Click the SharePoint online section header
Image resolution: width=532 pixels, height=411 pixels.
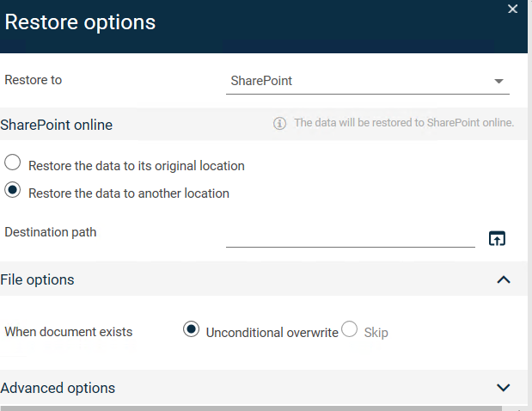[x=56, y=125]
